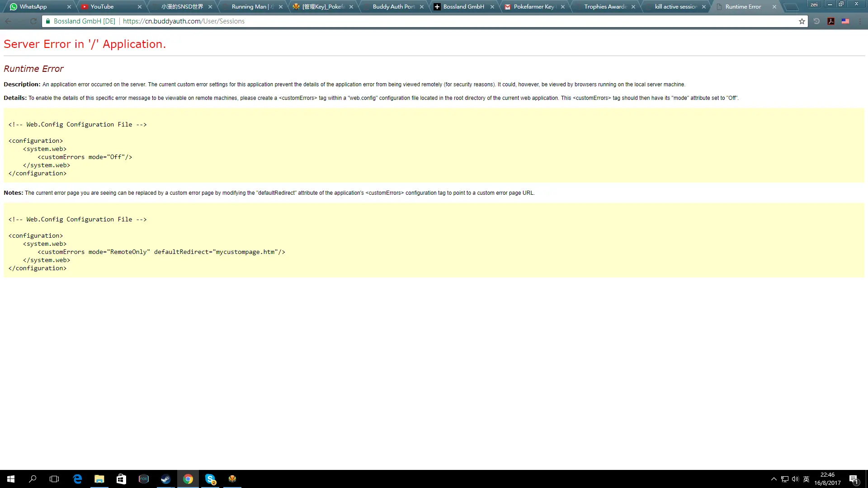
Task: Click the 'Description:' label
Action: 22,84
